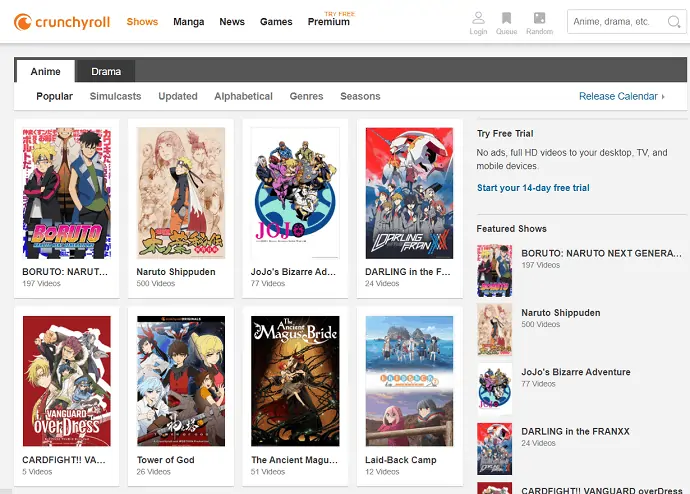Viewport: 690px width, 494px height.
Task: Click the 'Try Free Trial' heading
Action: 505,134
